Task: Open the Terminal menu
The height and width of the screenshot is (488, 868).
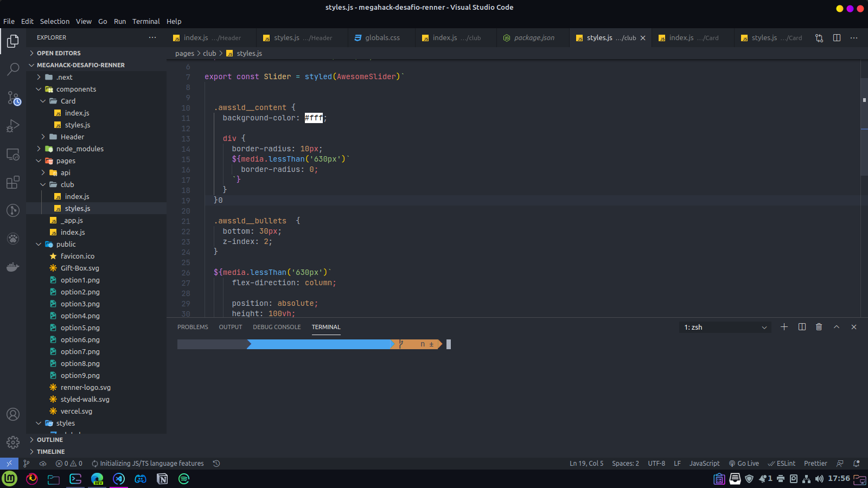Action: [145, 21]
